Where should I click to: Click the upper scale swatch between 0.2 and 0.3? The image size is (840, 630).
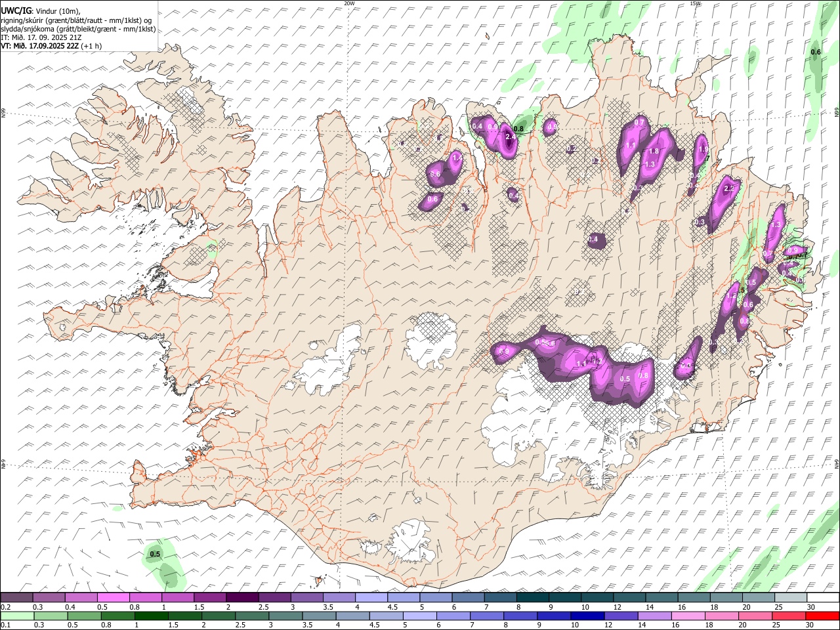[x=17, y=598]
